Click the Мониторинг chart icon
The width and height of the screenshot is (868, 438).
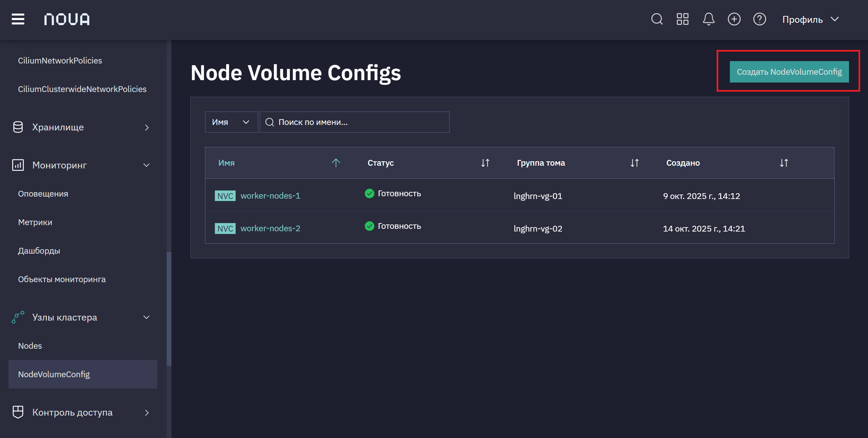pos(18,165)
